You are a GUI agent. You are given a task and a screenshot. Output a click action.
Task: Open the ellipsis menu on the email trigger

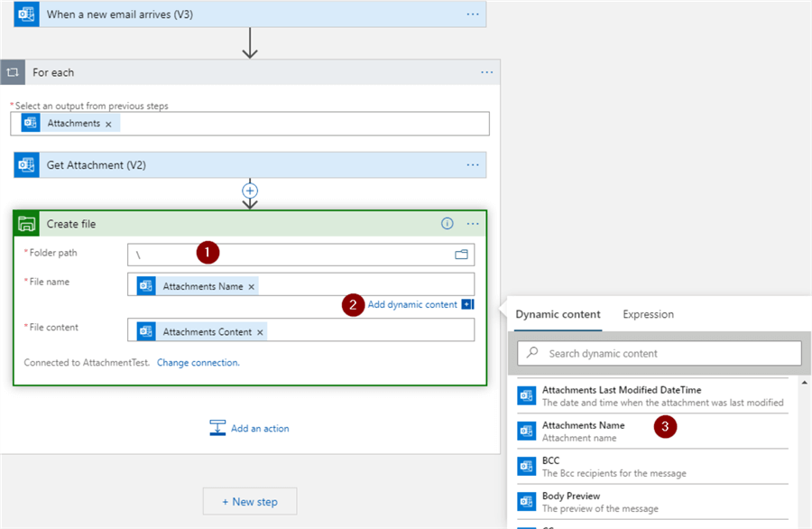coord(473,14)
